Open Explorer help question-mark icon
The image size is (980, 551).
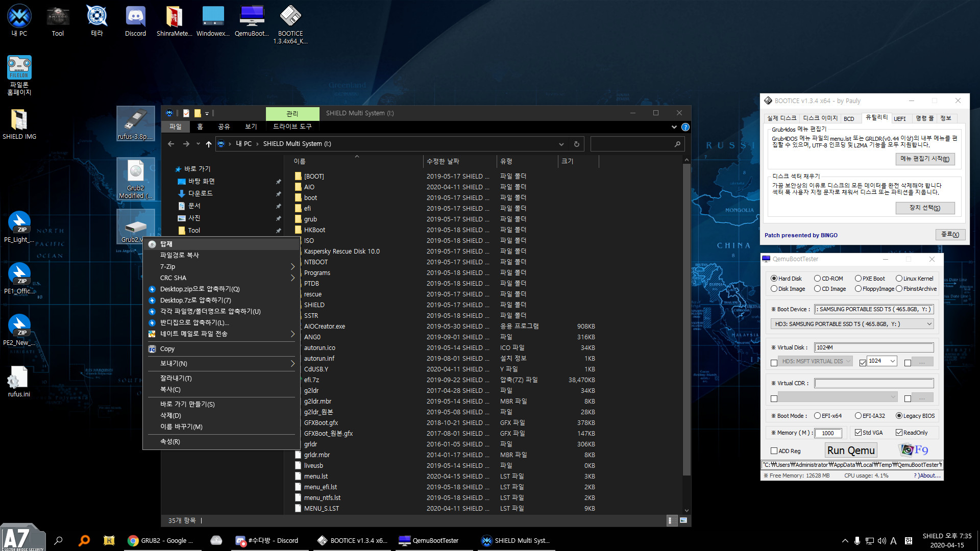tap(685, 127)
